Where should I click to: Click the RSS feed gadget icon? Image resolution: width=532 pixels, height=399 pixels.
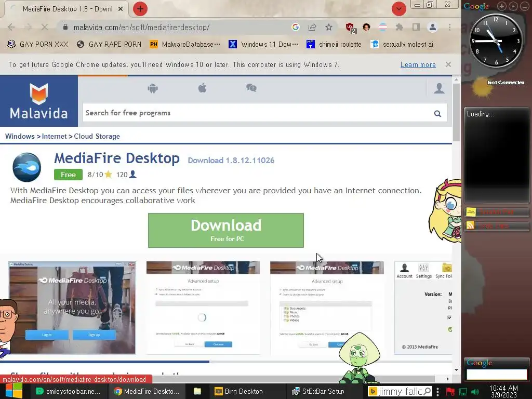click(471, 225)
